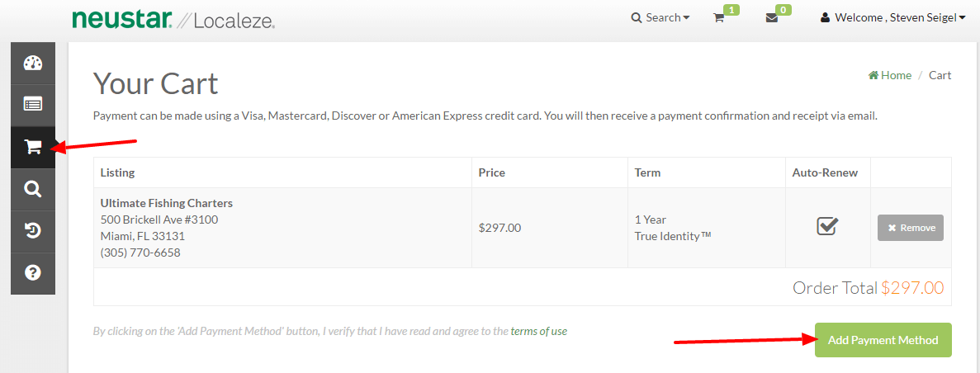
Task: Open the envelope messages icon in header
Action: point(772,18)
